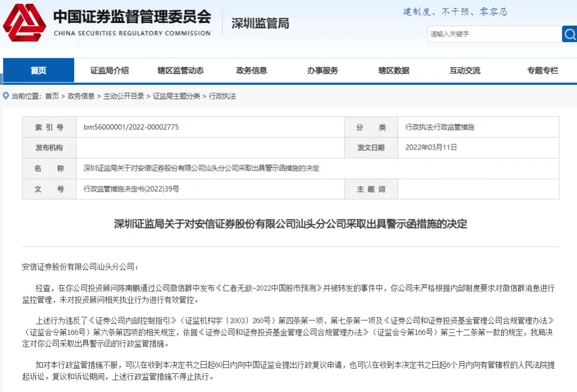The width and height of the screenshot is (577, 392).
Task: Click the title in the 名称 table row
Action: [x=201, y=168]
